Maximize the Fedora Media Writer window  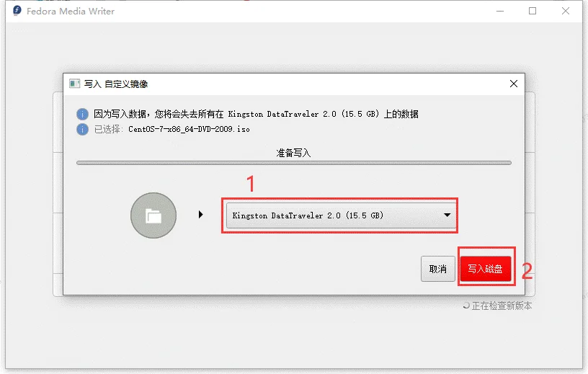click(x=533, y=12)
